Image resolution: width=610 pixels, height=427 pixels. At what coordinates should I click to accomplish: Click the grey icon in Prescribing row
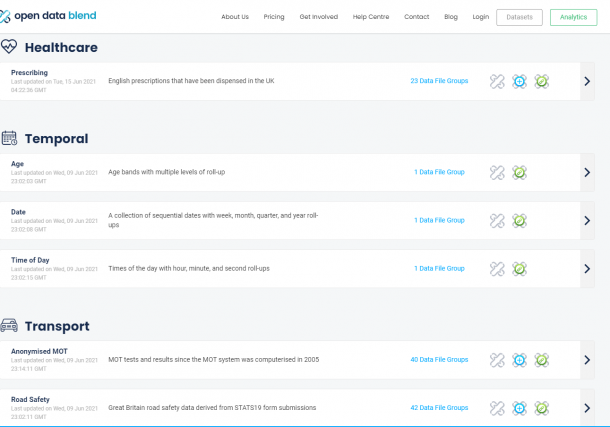(x=497, y=82)
